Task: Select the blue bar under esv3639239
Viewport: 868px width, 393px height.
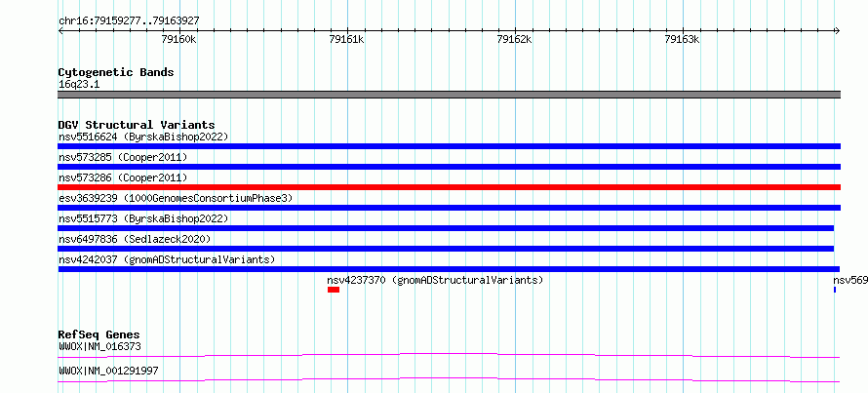Action: tap(449, 208)
